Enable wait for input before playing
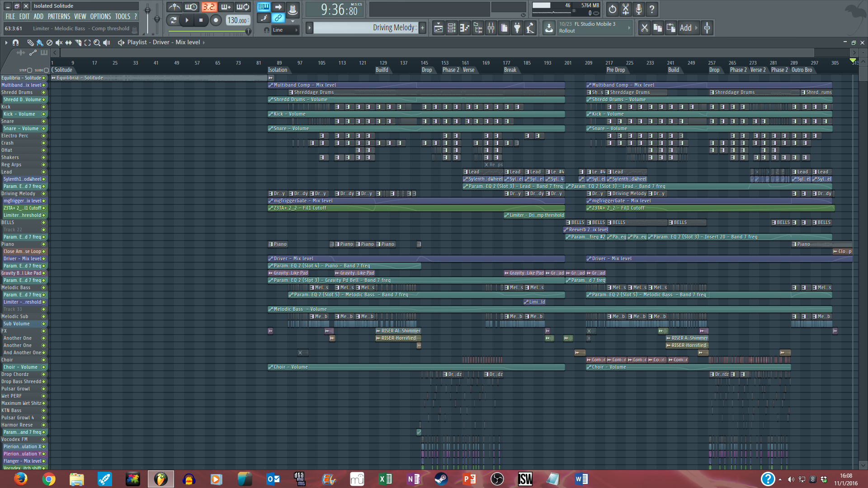Viewport: 868px width, 488px height. [191, 7]
